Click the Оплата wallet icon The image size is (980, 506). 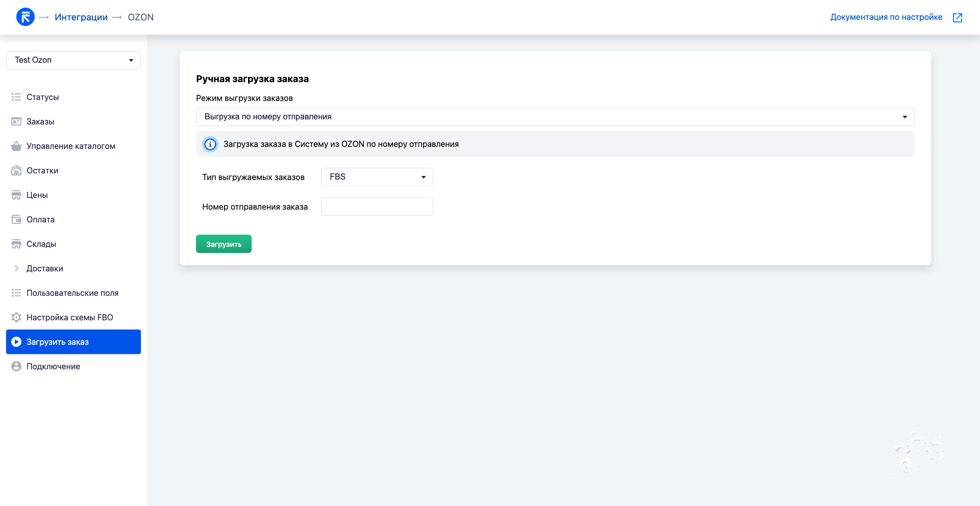pos(16,219)
